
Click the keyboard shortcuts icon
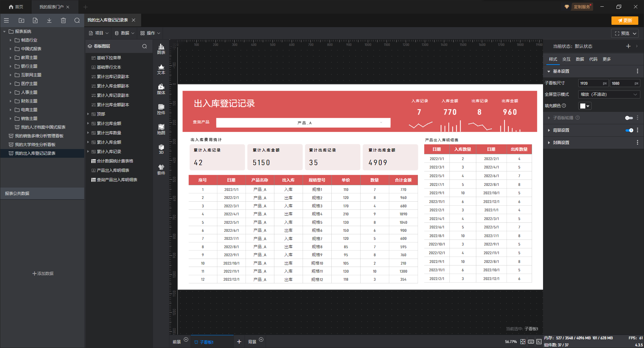[x=531, y=342]
